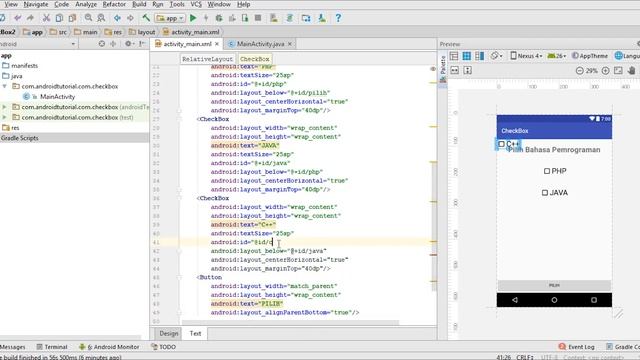
Task: Open the Terminal tool window
Action: 52,347
